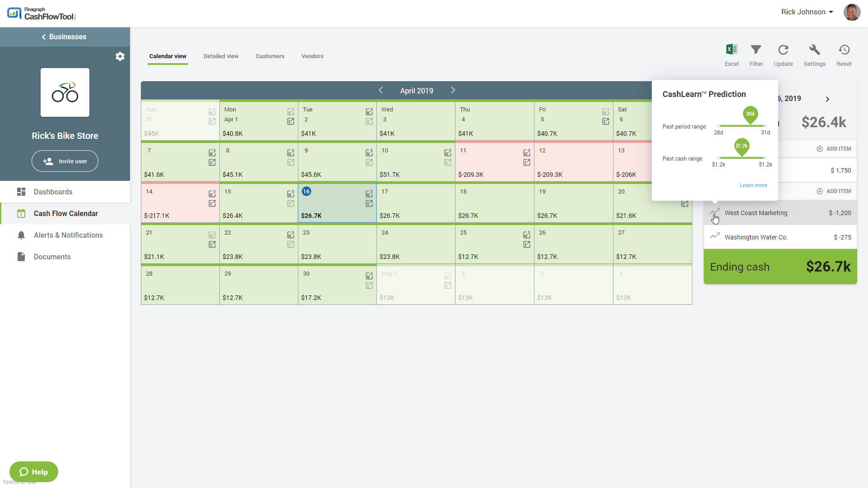Click prediction trend icon for Washington Water Co.
Image resolution: width=868 pixels, height=488 pixels.
pyautogui.click(x=715, y=235)
